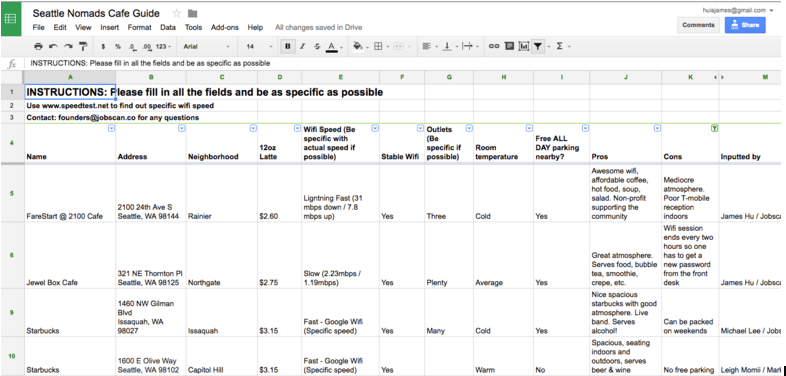Open the Edit menu
Screen dimensions: 786x376
point(60,28)
